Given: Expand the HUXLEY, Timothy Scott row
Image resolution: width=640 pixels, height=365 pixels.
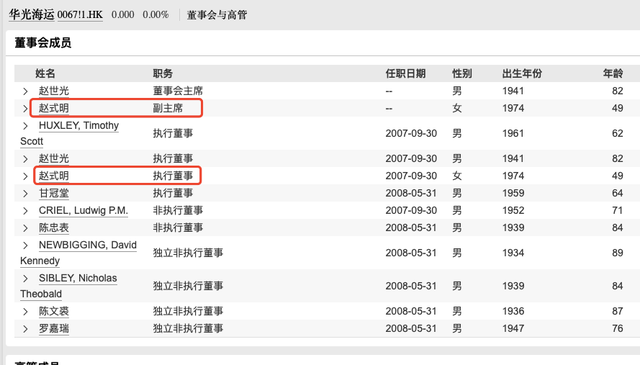Looking at the screenshot, I should (25, 126).
